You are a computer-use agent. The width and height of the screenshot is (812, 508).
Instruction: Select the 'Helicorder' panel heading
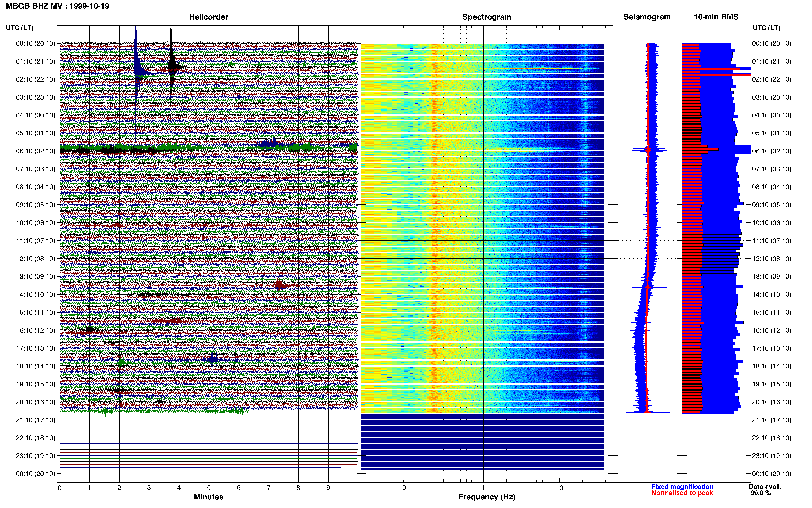point(209,17)
